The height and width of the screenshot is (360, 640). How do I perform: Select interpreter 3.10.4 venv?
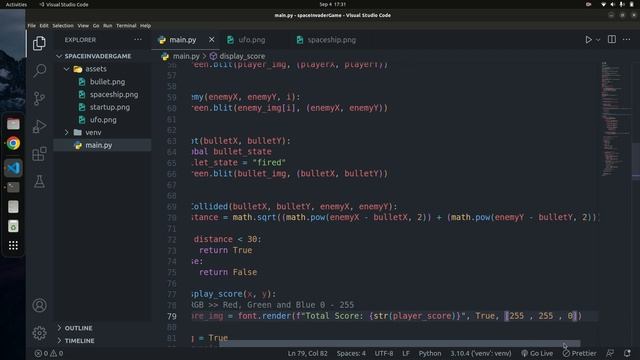pos(480,353)
